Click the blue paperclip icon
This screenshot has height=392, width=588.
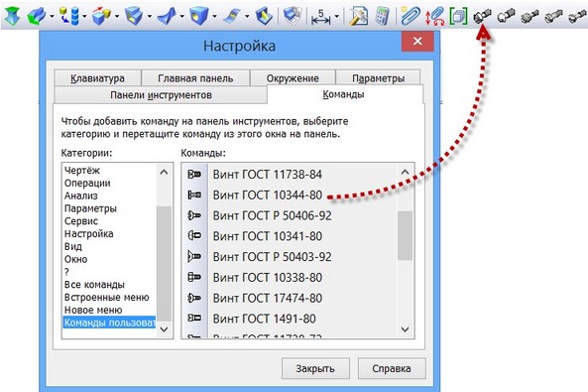pyautogui.click(x=411, y=16)
